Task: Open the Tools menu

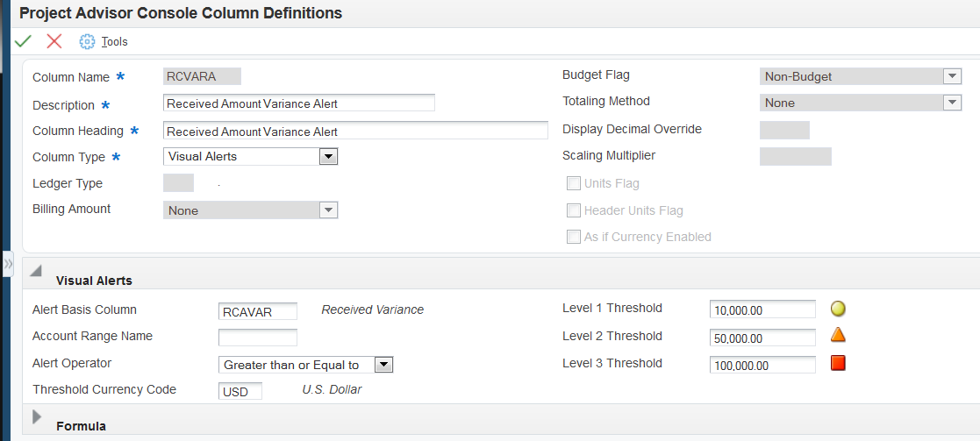Action: (114, 41)
